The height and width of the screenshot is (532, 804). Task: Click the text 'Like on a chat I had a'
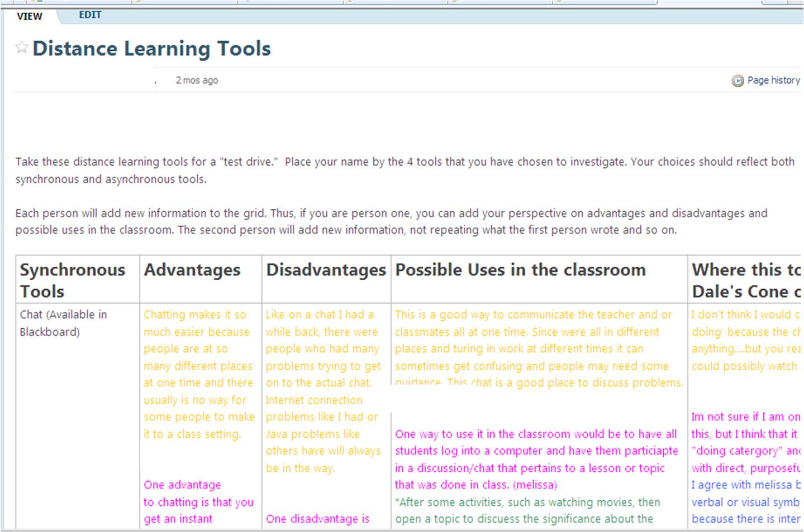[320, 315]
